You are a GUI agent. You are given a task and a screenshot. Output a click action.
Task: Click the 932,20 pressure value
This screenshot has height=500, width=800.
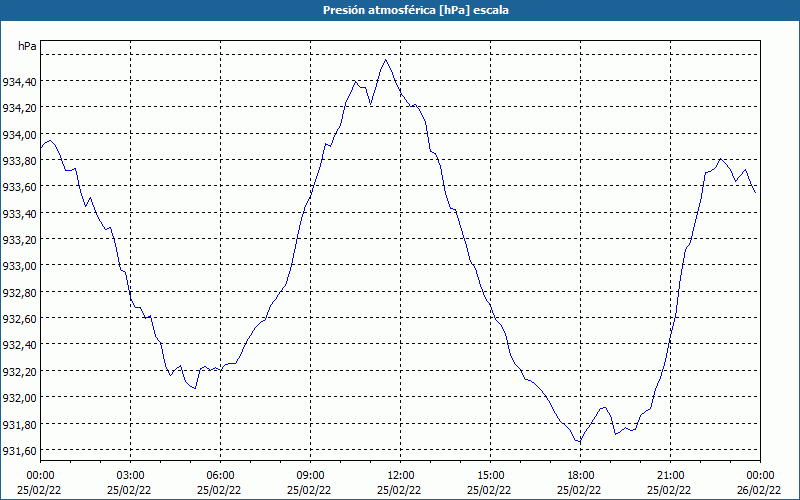(x=19, y=371)
